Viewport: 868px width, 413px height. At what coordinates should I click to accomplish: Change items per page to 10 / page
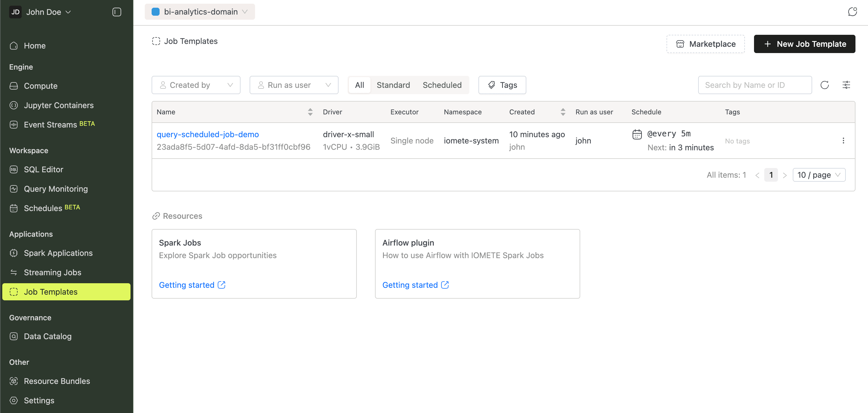point(819,175)
